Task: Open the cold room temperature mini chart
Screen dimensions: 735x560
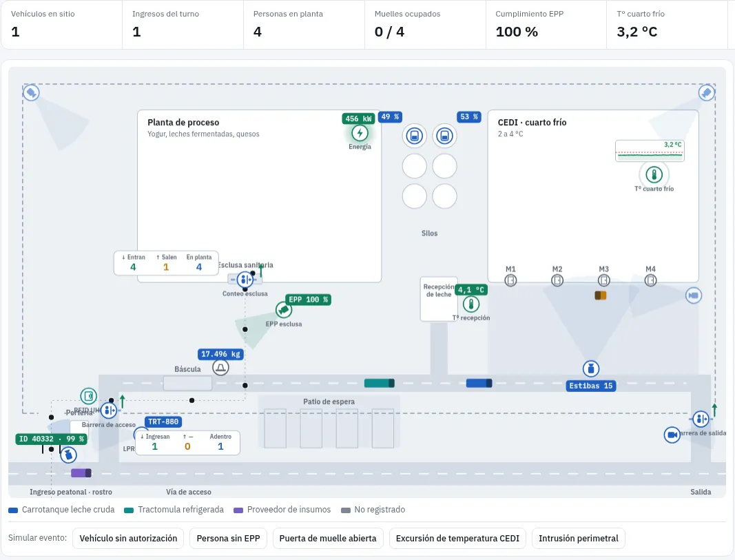Action: tap(650, 151)
